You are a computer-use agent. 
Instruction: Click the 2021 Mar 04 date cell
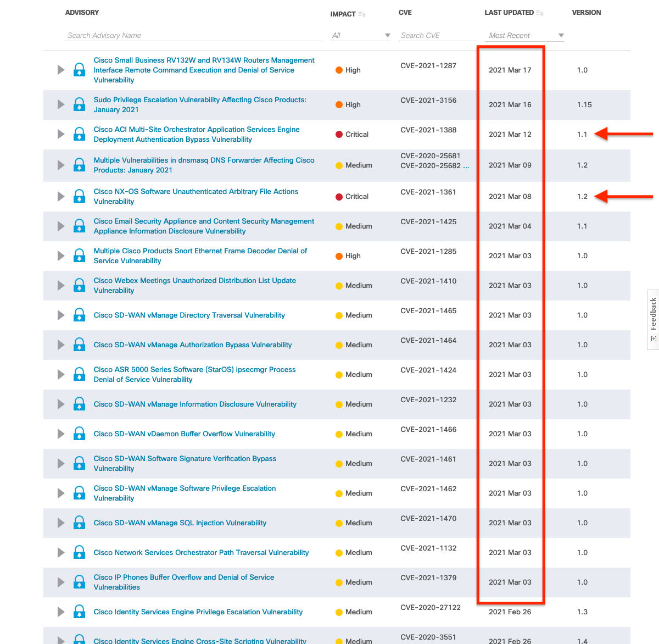510,226
